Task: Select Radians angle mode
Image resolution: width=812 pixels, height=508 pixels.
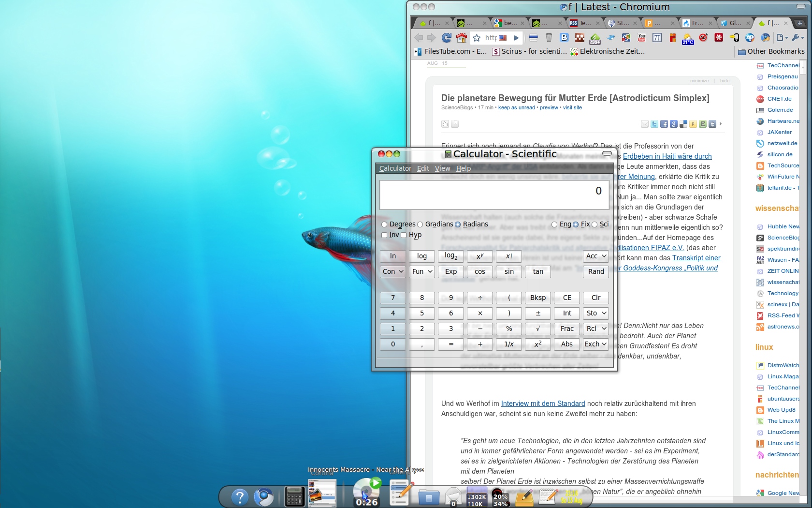Action: [x=471, y=224]
